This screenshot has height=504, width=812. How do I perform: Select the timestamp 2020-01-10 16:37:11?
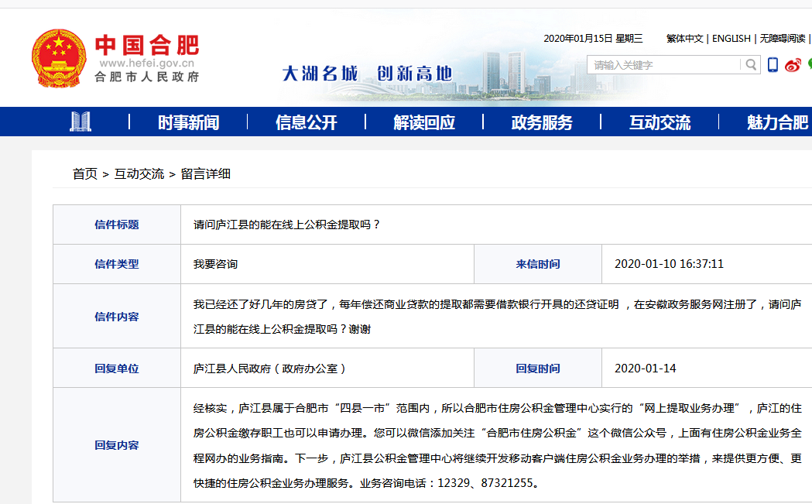click(669, 264)
